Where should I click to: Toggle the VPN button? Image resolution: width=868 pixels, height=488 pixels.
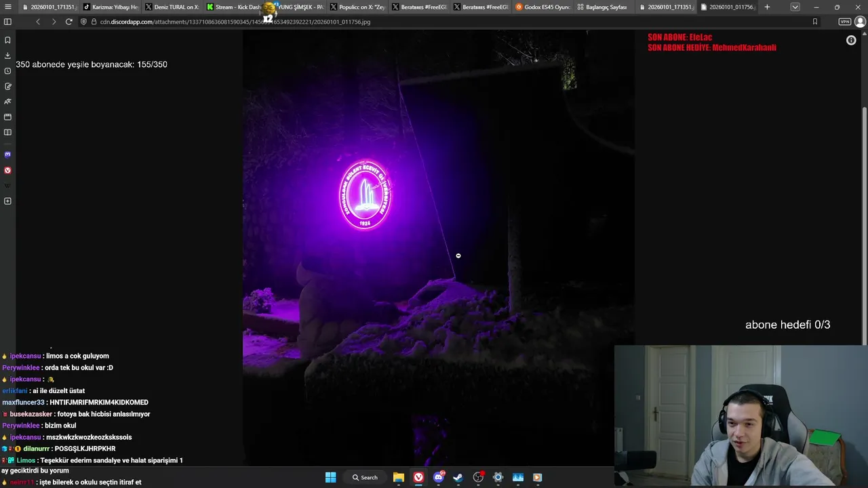click(x=845, y=22)
